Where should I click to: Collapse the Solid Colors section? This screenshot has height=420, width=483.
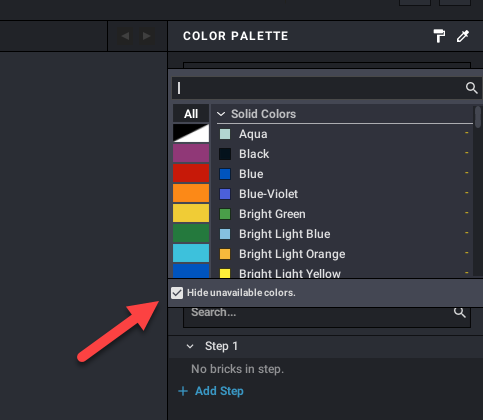point(221,114)
